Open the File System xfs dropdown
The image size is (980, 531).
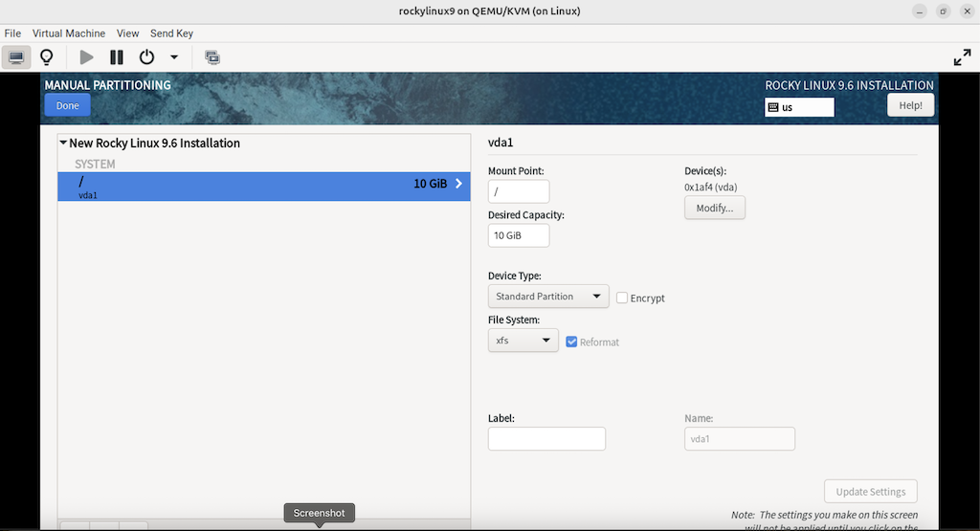pyautogui.click(x=523, y=341)
